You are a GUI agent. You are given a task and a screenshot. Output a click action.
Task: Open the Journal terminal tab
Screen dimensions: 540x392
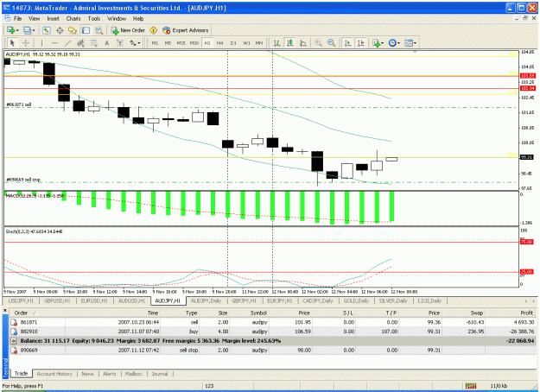(160, 374)
